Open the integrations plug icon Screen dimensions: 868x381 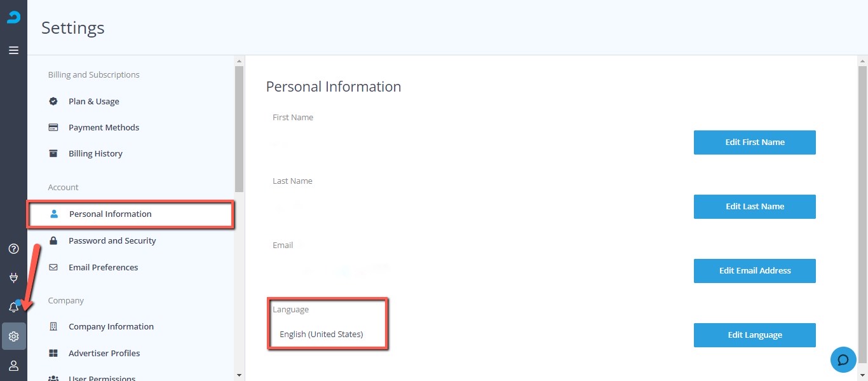coord(13,278)
